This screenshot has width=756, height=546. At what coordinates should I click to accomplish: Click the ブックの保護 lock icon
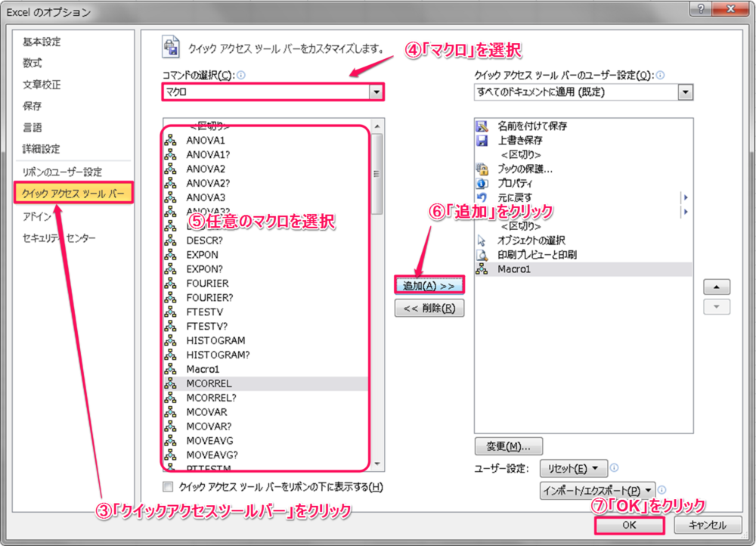[482, 169]
